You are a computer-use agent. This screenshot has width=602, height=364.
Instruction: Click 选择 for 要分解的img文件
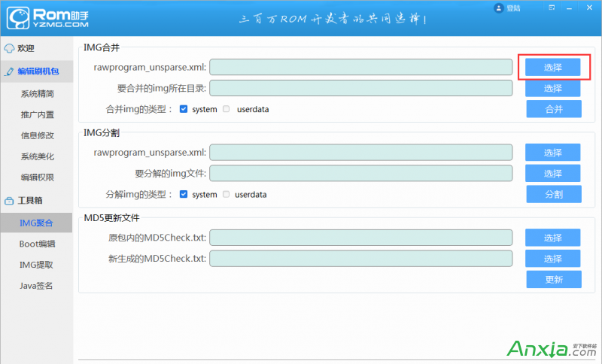(x=553, y=174)
